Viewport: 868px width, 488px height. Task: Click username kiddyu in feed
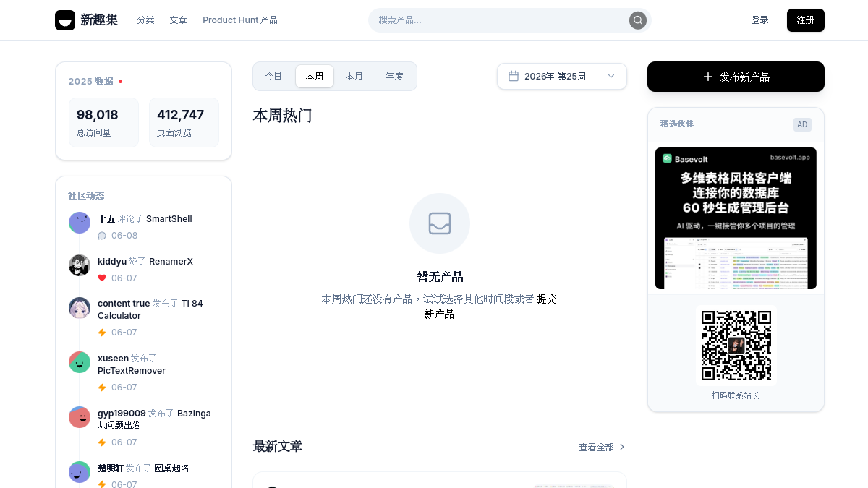[112, 261]
